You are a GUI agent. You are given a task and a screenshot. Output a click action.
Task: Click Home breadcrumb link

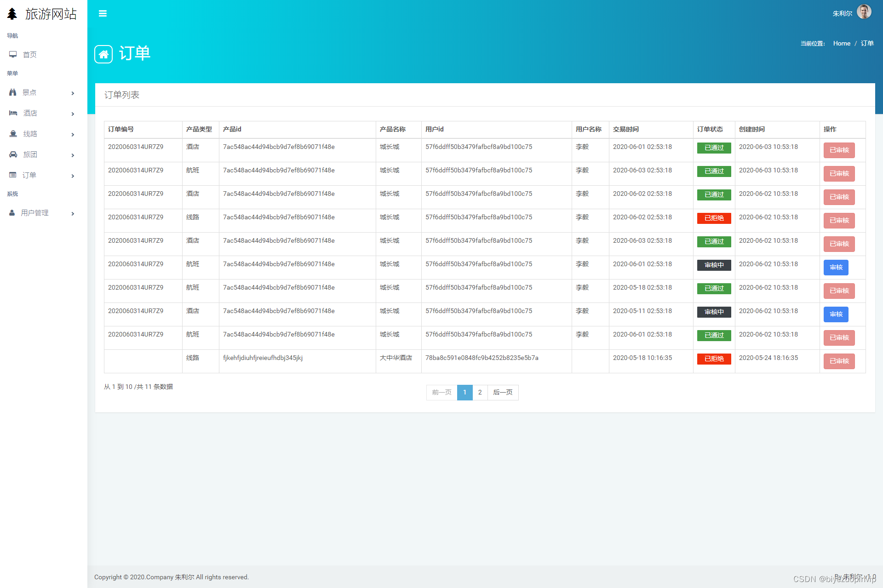[x=842, y=43]
